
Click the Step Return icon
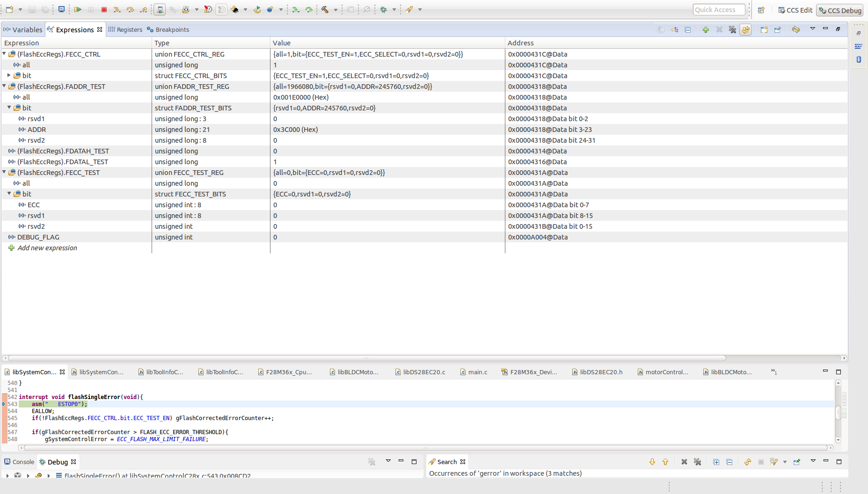143,9
